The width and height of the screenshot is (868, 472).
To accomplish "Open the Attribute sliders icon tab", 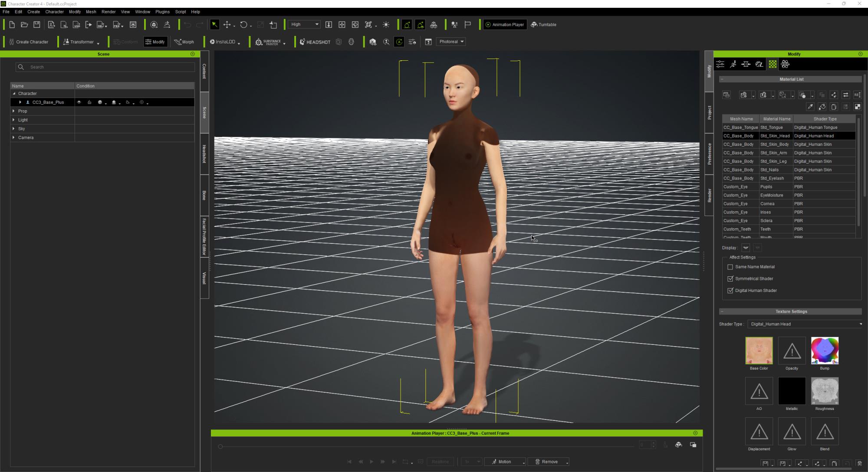I will tap(720, 64).
